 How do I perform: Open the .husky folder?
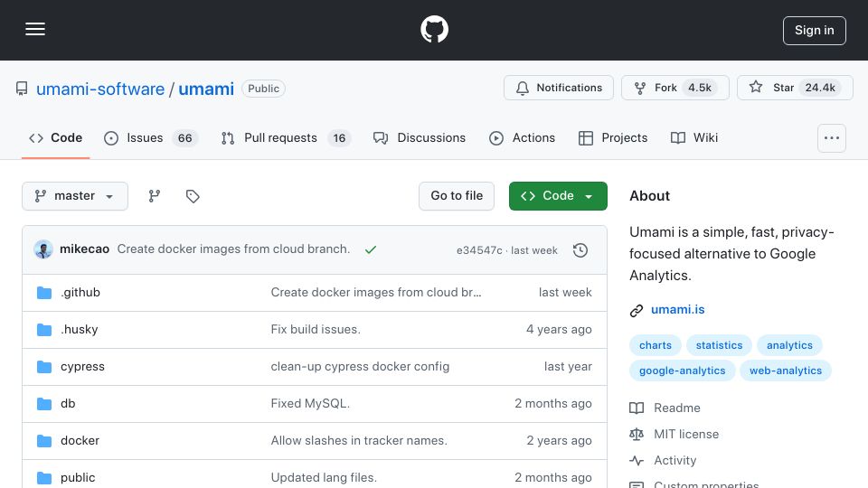[x=80, y=329]
